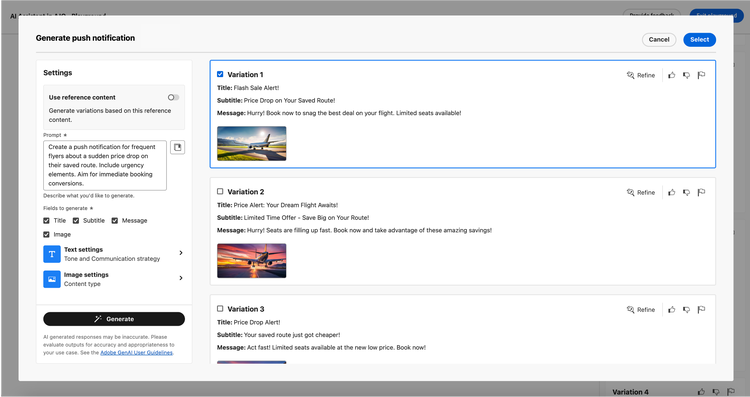Open Adobe GenAI User Guidelines link
This screenshot has height=397, width=750.
tap(136, 353)
